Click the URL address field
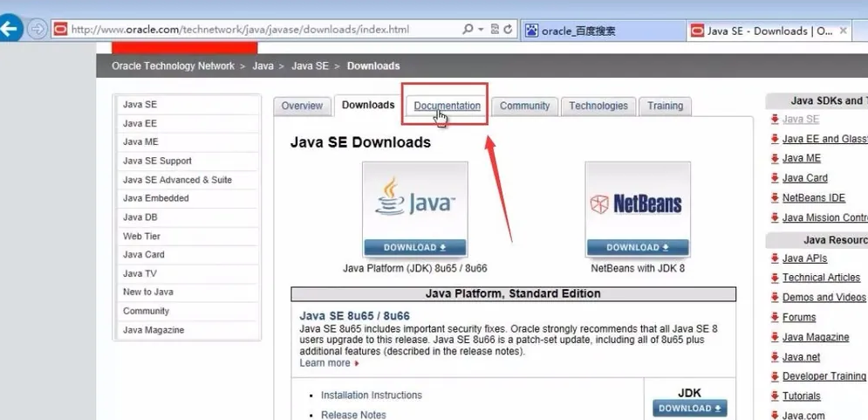Screen dimensions: 868x420 [x=262, y=30]
